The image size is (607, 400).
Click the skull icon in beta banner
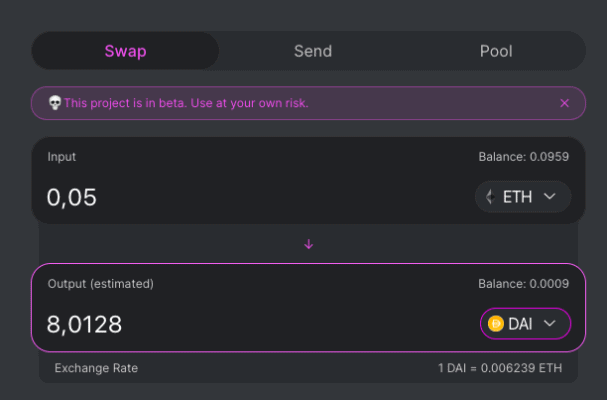55,103
